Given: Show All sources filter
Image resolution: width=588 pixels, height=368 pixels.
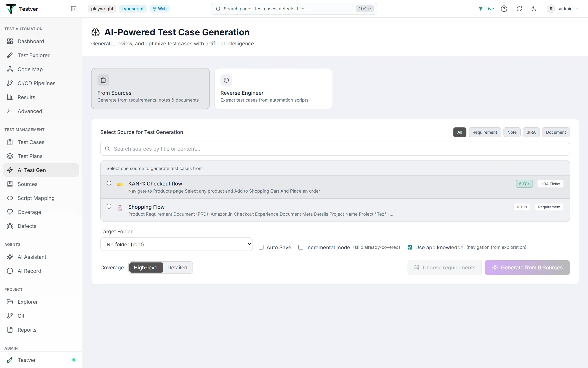Looking at the screenshot, I should tap(460, 132).
